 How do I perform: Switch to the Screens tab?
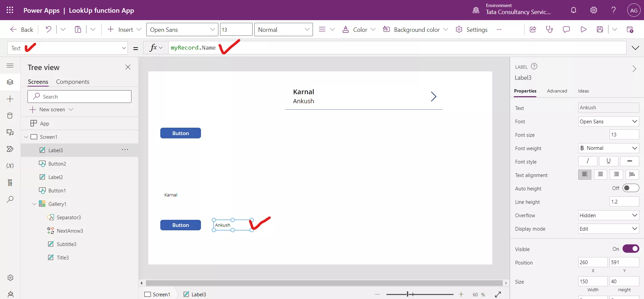38,82
